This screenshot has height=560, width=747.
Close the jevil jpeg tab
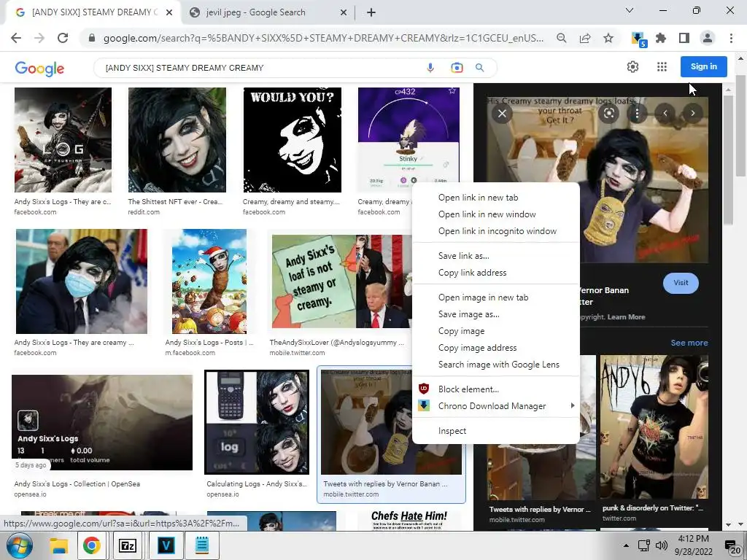tap(343, 12)
